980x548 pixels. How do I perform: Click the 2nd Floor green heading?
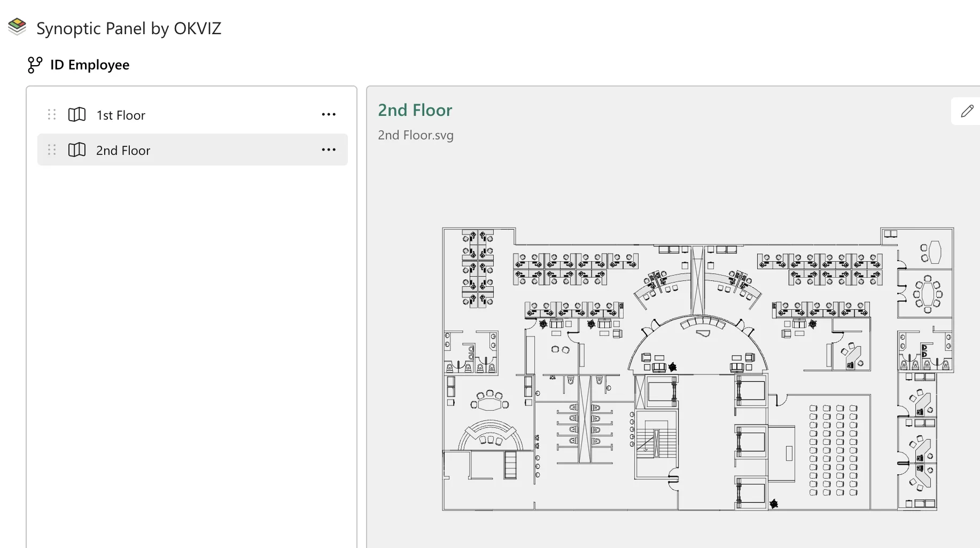[x=415, y=110]
